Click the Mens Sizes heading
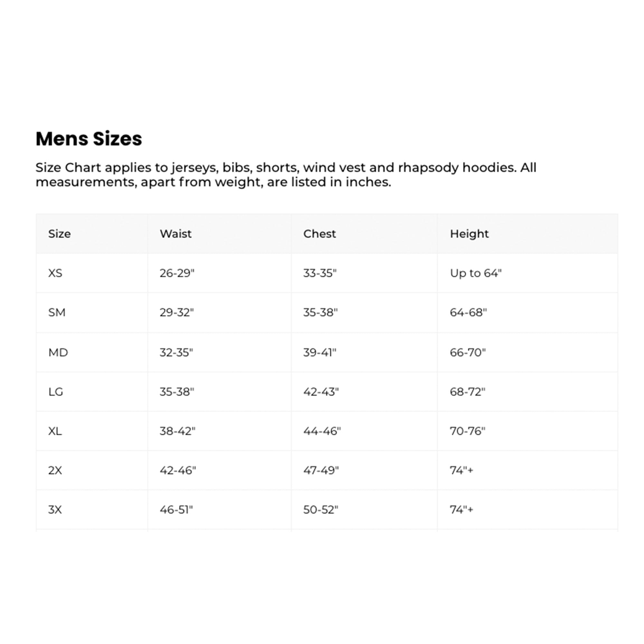 point(89,139)
